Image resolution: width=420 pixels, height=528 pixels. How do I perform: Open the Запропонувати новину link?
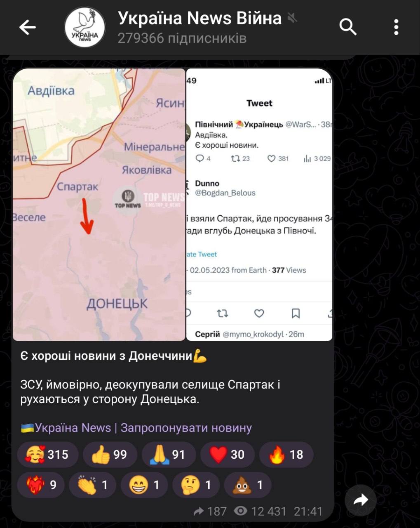(x=186, y=428)
